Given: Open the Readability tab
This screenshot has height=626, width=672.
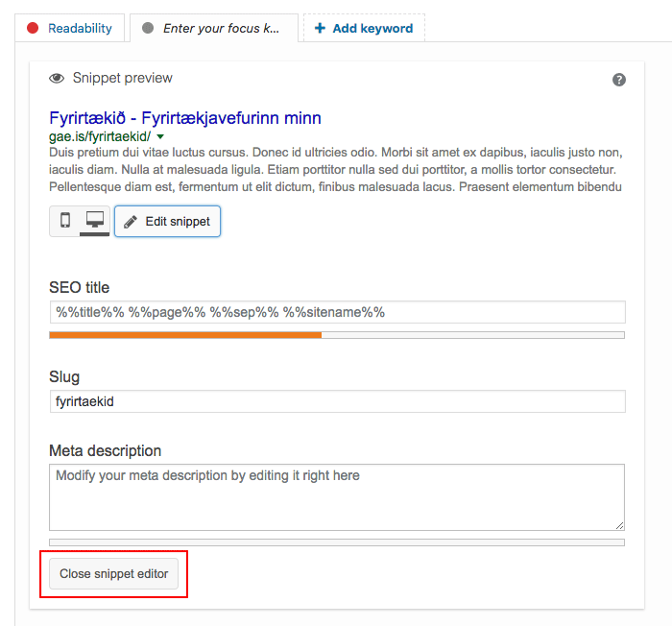Looking at the screenshot, I should click(70, 28).
